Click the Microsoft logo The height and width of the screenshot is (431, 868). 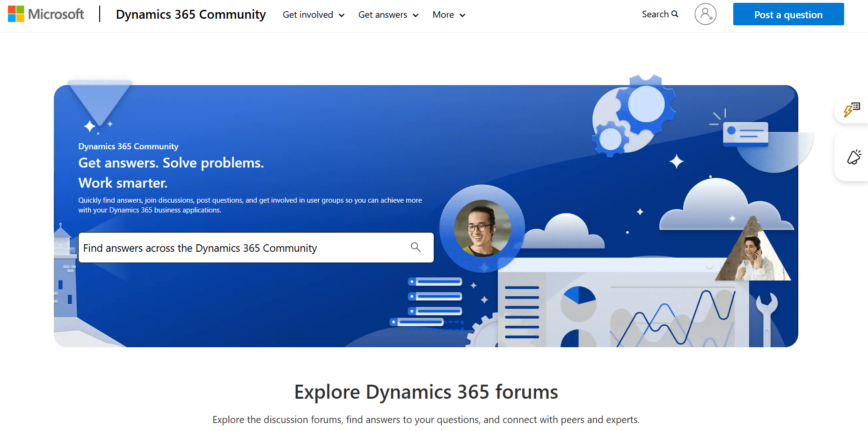coord(46,14)
